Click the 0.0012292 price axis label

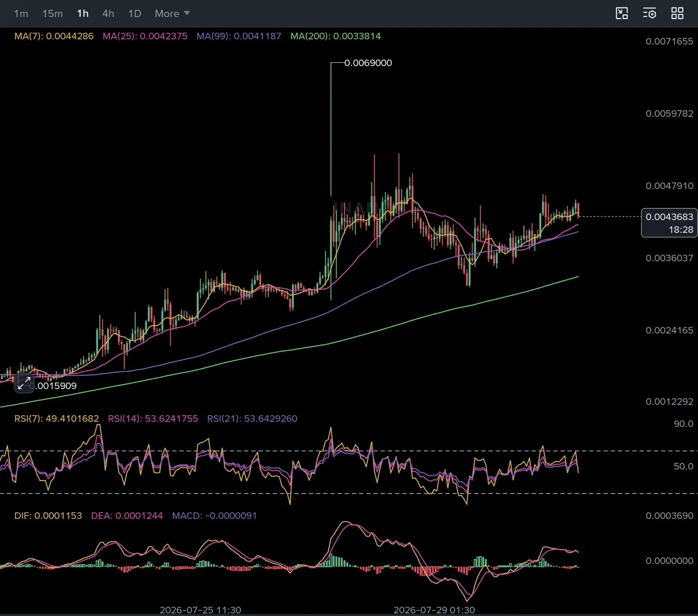pyautogui.click(x=669, y=402)
